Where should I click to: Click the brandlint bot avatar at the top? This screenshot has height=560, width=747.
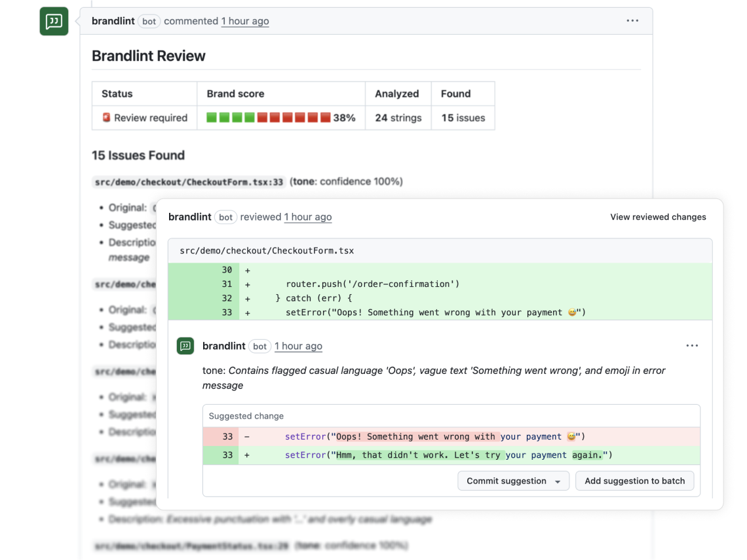click(54, 21)
